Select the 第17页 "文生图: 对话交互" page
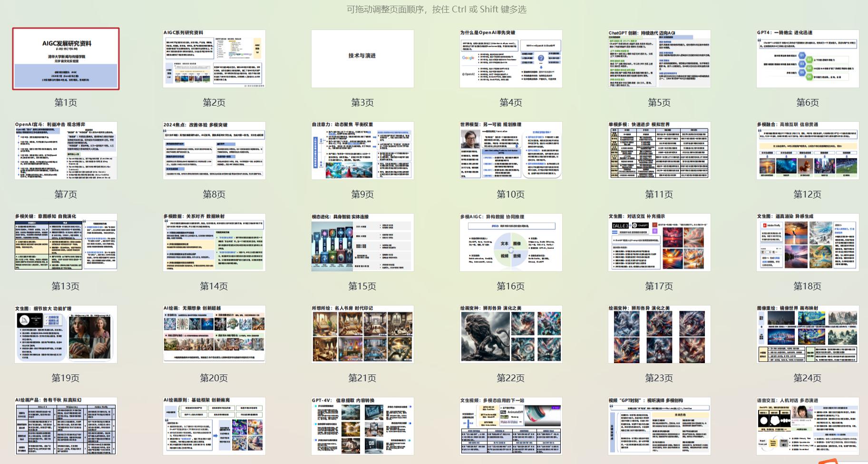Viewport: 868px width, 464px height. pos(659,243)
